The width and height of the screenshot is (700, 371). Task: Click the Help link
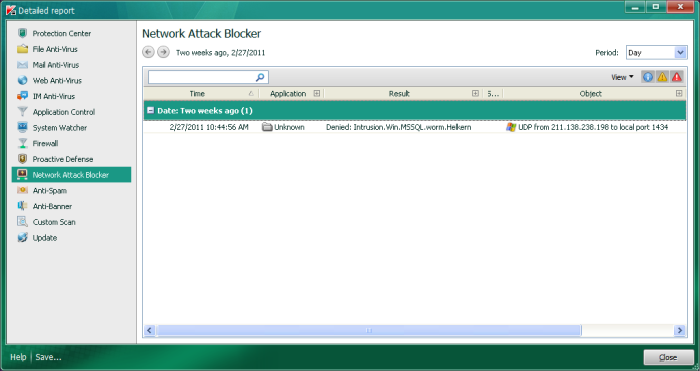[x=18, y=357]
